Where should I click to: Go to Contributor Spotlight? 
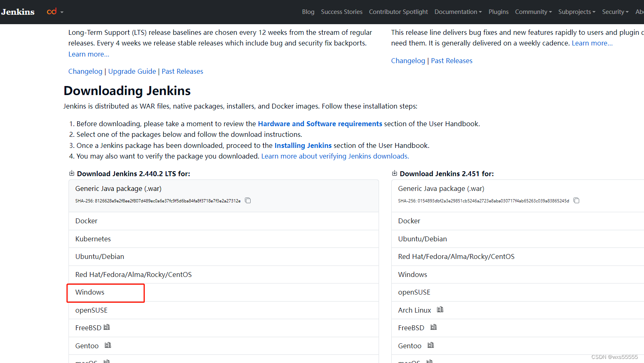pos(398,12)
